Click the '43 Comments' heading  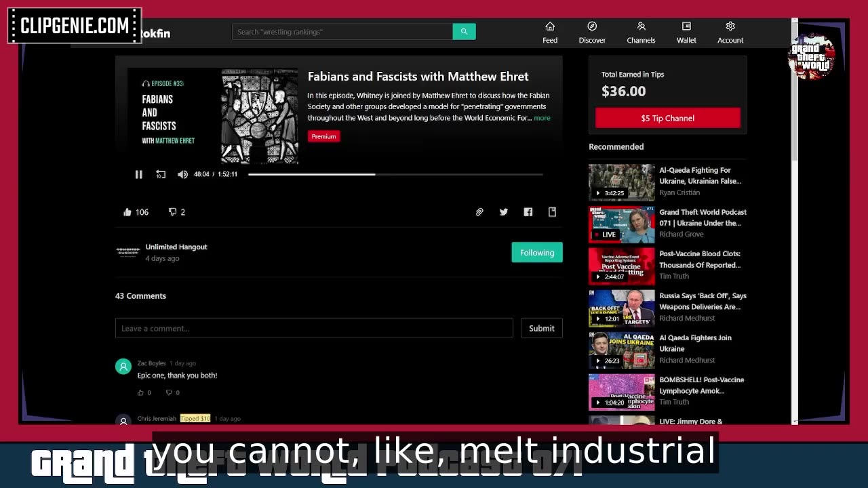pyautogui.click(x=140, y=296)
